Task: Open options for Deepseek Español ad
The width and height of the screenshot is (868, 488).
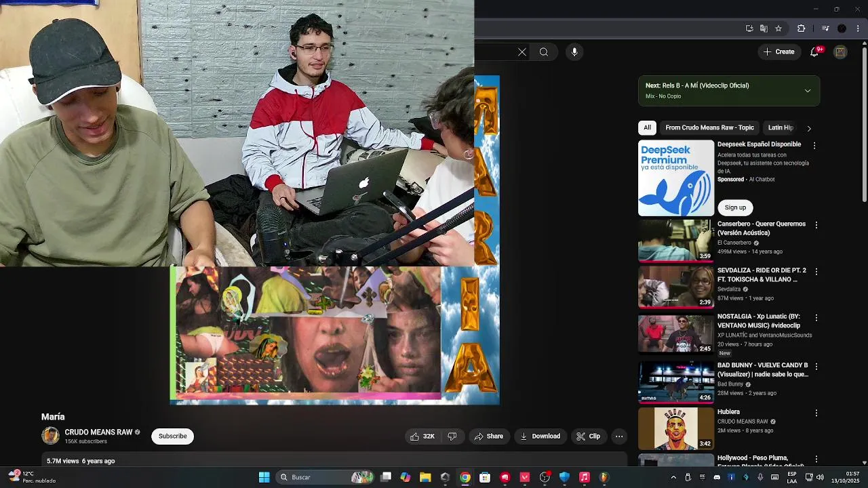Action: (814, 146)
